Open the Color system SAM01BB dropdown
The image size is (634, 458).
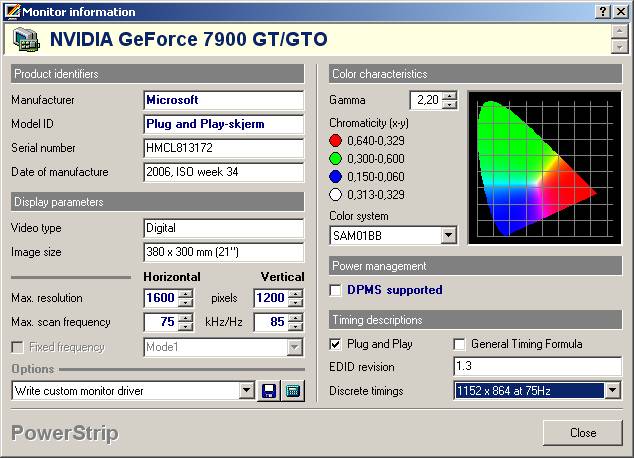[x=448, y=235]
